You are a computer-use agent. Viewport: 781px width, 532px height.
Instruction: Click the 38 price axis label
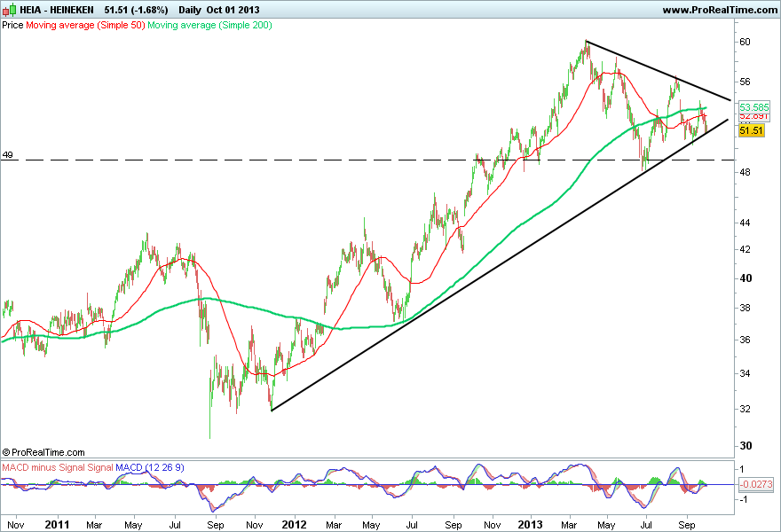745,308
